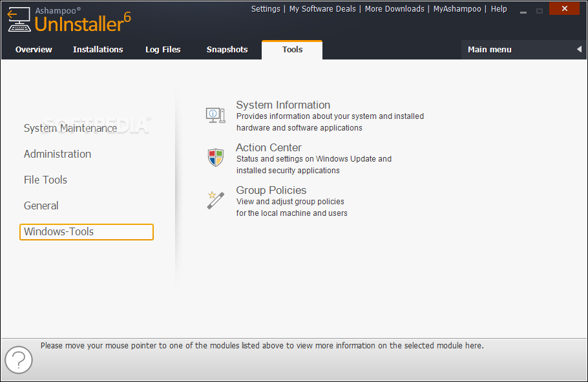588x382 pixels.
Task: Select the Tools tab
Action: (292, 50)
